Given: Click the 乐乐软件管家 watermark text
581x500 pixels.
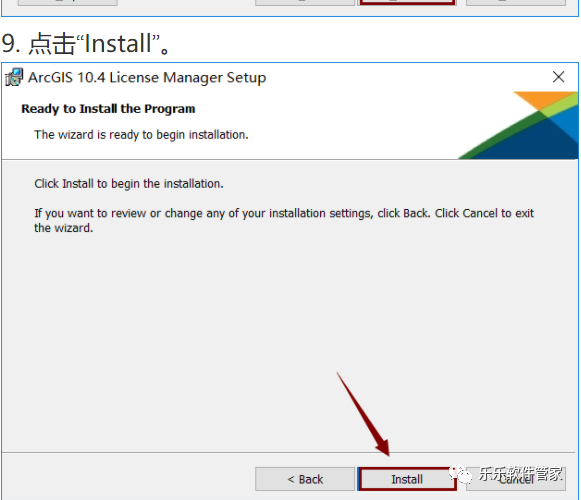Looking at the screenshot, I should pos(520,473).
